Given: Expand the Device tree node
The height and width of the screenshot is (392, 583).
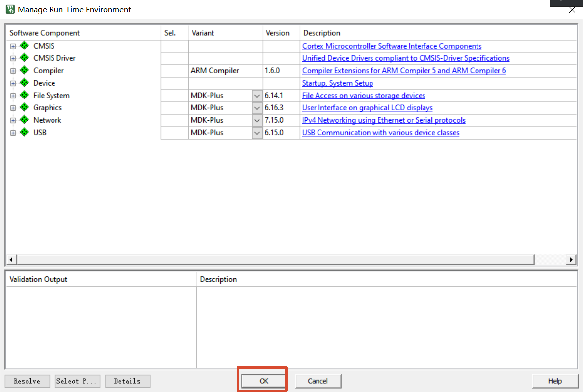Looking at the screenshot, I should point(13,83).
